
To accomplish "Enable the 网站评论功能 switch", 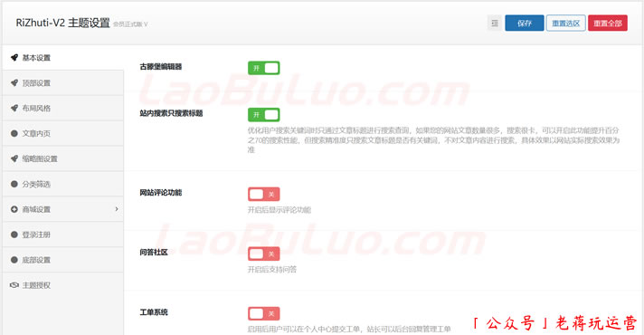I will pos(264,194).
